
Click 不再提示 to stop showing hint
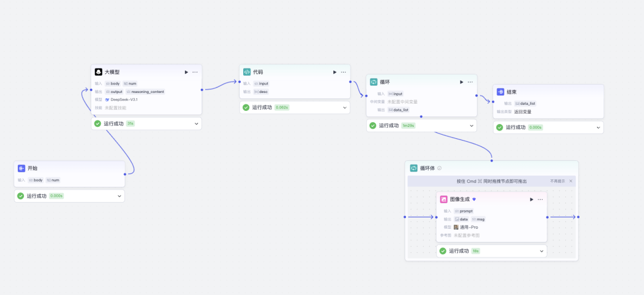tap(558, 181)
